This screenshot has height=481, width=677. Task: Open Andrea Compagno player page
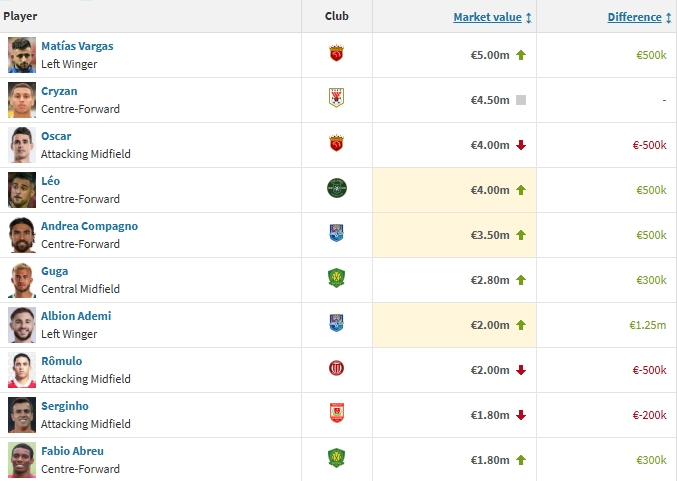[89, 226]
